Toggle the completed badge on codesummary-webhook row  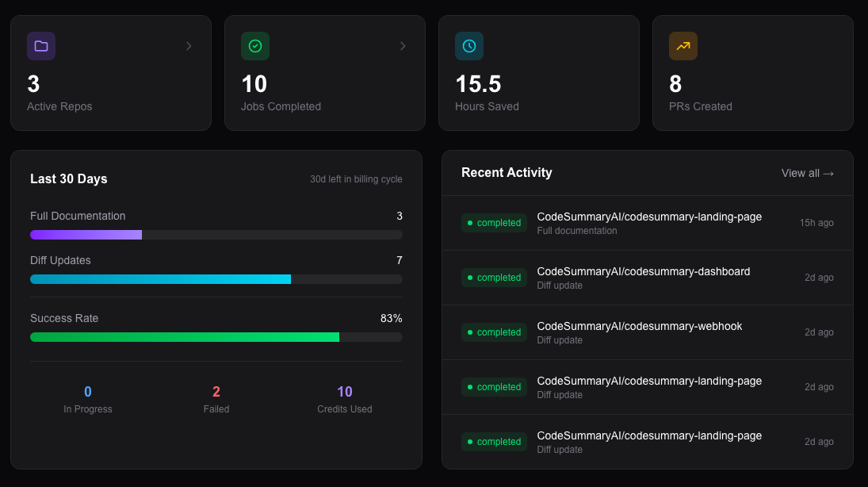click(x=494, y=332)
